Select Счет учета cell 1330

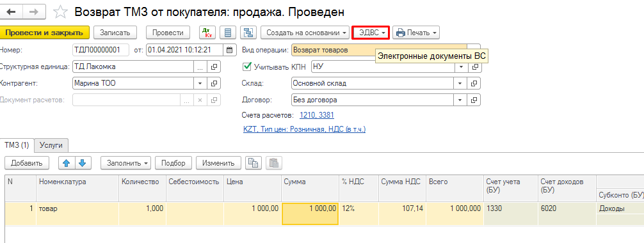tap(510, 214)
